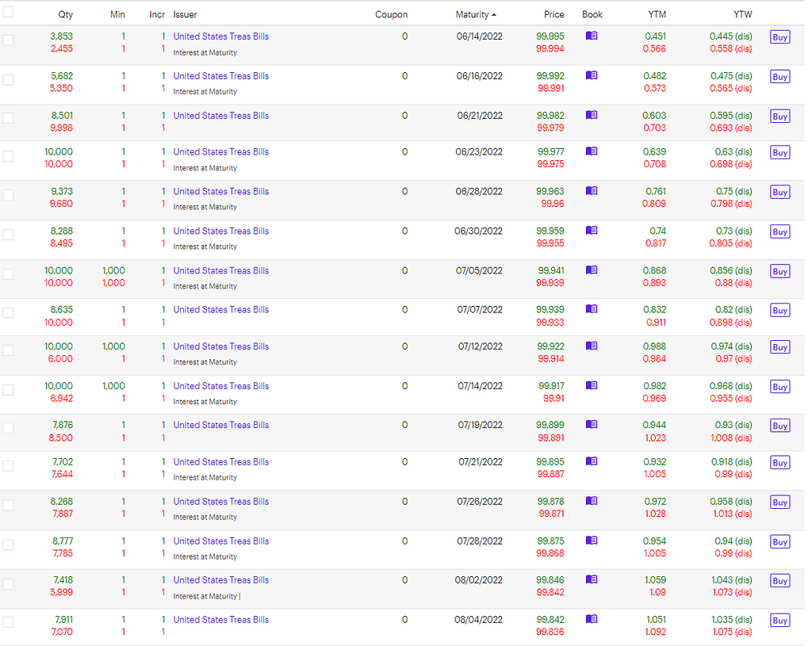Open order book icon for 07/12/2022 bill
This screenshot has height=646, width=812.
click(591, 346)
